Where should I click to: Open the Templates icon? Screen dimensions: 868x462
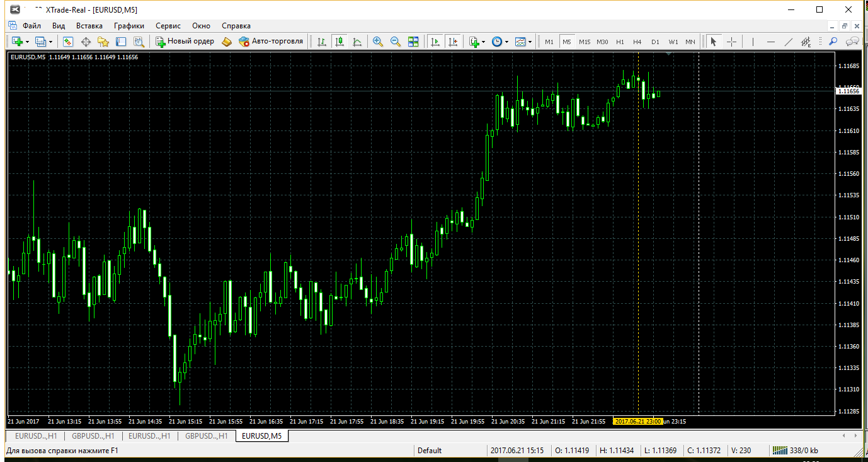(520, 42)
